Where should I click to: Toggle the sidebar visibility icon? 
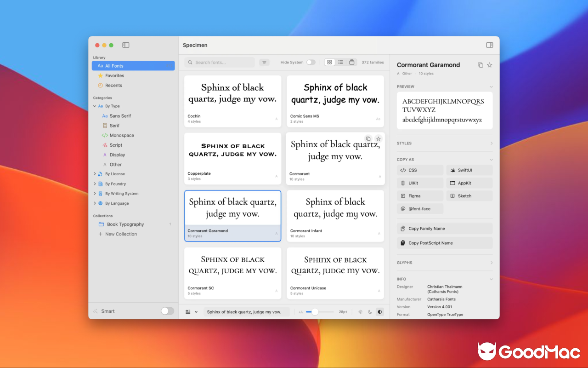[x=125, y=45]
